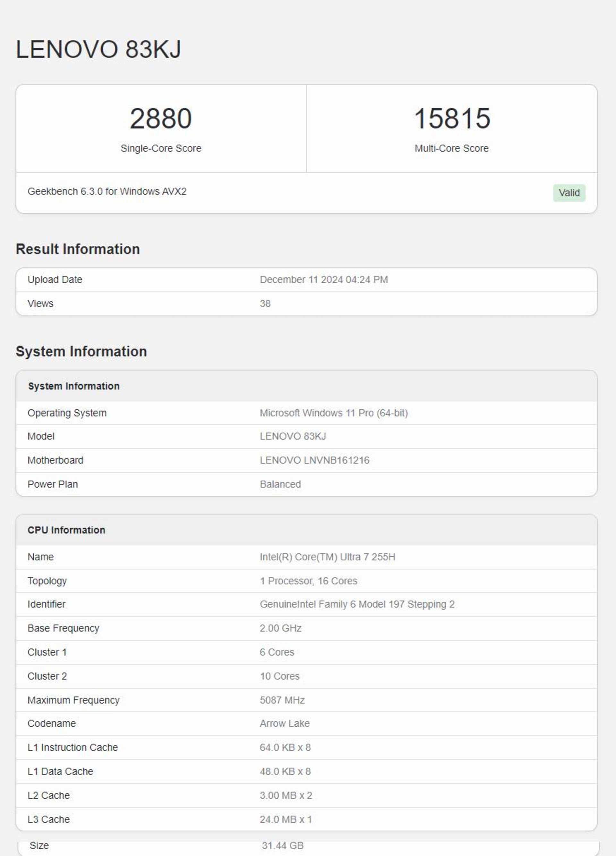Click the Topology value 1 Processor, 16 Cores
Viewport: 616px width, 856px height.
point(308,581)
